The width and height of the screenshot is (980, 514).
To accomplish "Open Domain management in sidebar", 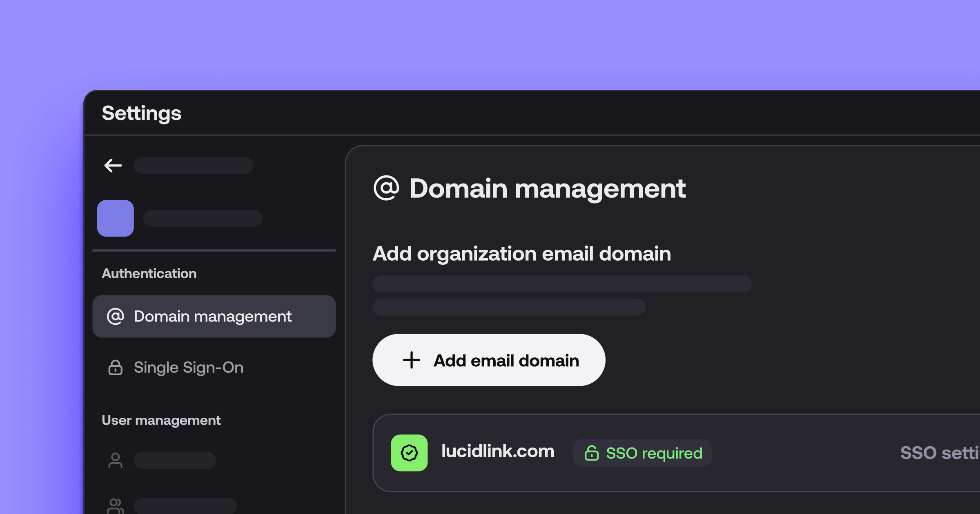I will pyautogui.click(x=214, y=317).
